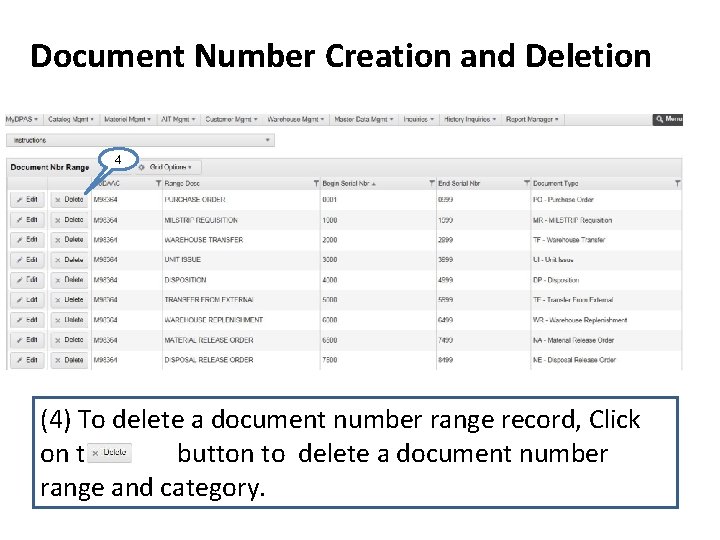Image resolution: width=720 pixels, height=540 pixels.
Task: Click the Menu search button
Action: tap(668, 119)
